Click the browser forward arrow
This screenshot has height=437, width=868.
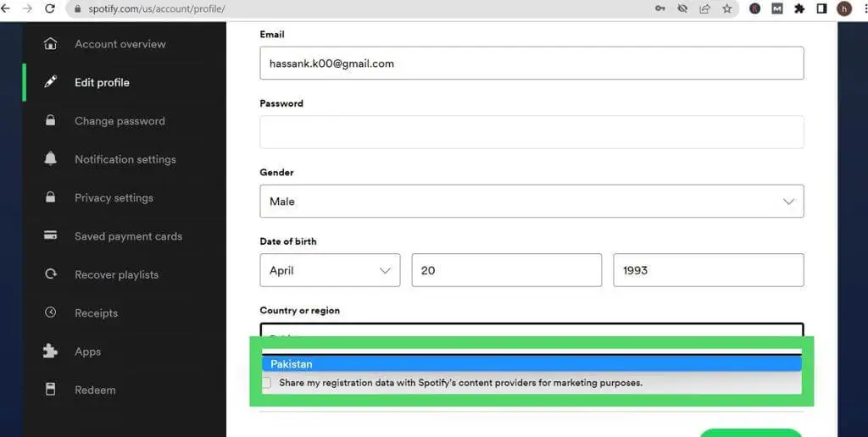pos(27,8)
